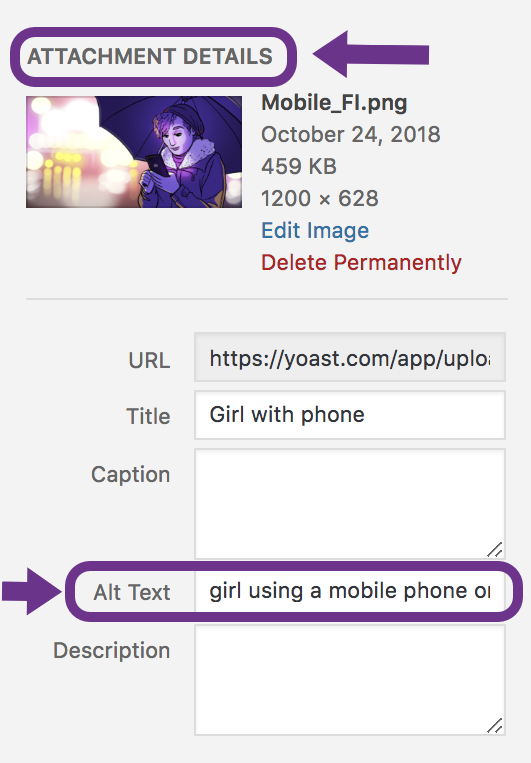Screen dimensions: 531x763
Task: Click the Title label
Action: pos(148,417)
